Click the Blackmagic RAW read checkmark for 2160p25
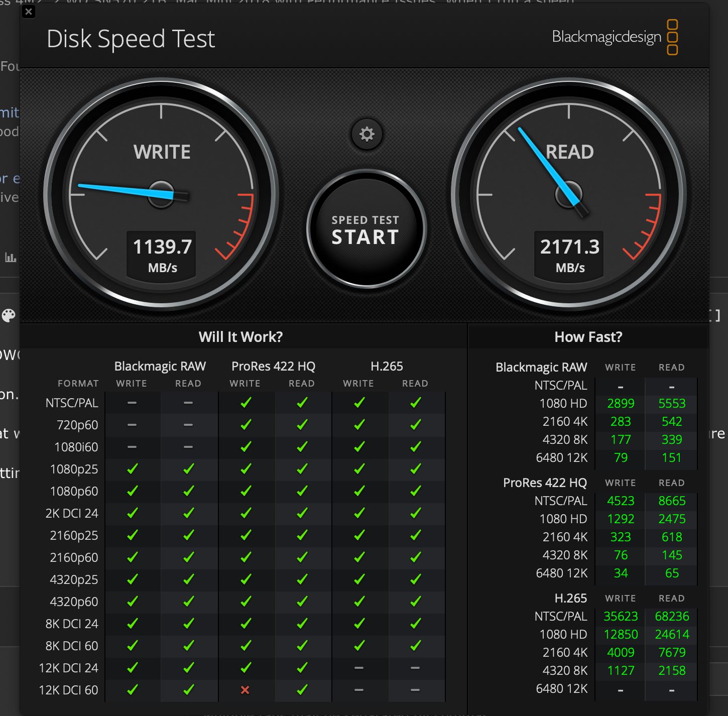 188,535
